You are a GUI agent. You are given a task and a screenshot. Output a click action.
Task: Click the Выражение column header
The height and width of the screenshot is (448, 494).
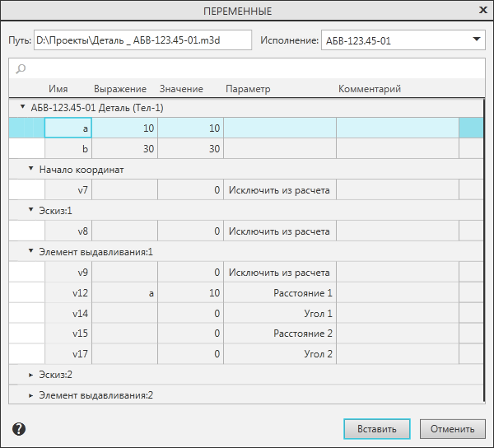pyautogui.click(x=120, y=89)
